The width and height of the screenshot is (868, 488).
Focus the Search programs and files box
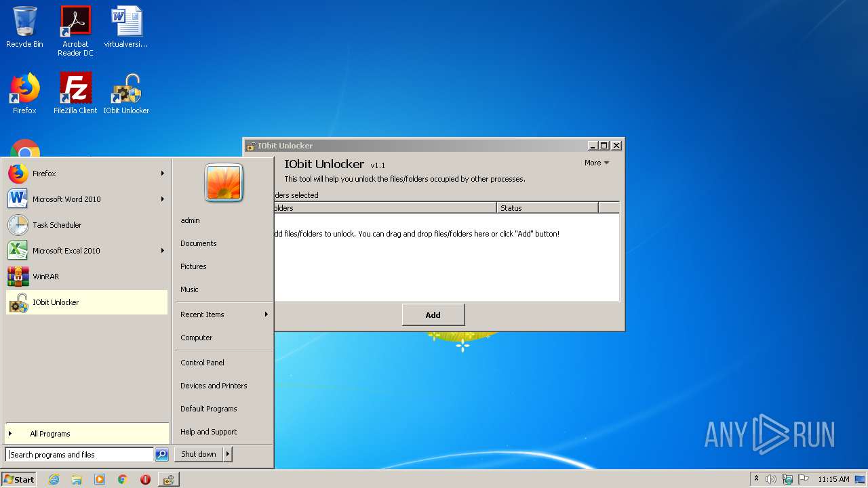79,455
